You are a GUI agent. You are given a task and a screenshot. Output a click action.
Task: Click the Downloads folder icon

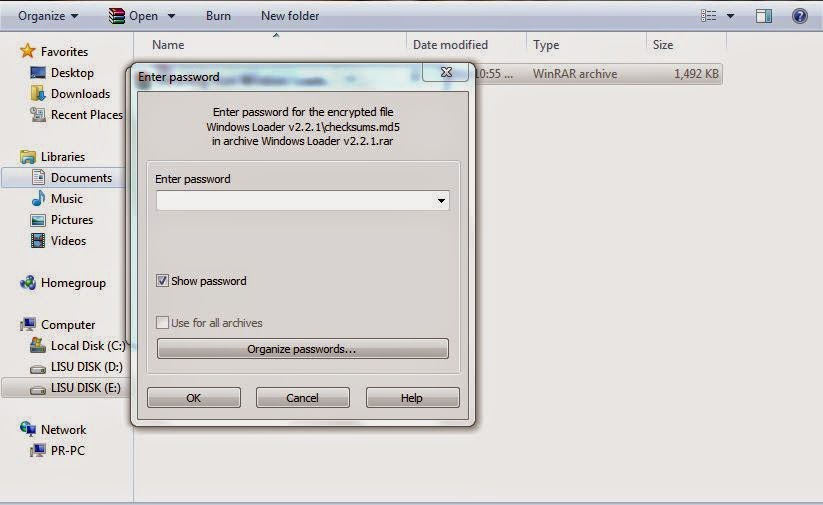pyautogui.click(x=38, y=93)
